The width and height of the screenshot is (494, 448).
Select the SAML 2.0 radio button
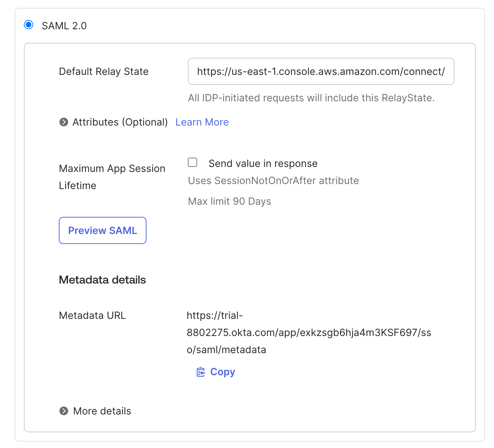(x=29, y=25)
